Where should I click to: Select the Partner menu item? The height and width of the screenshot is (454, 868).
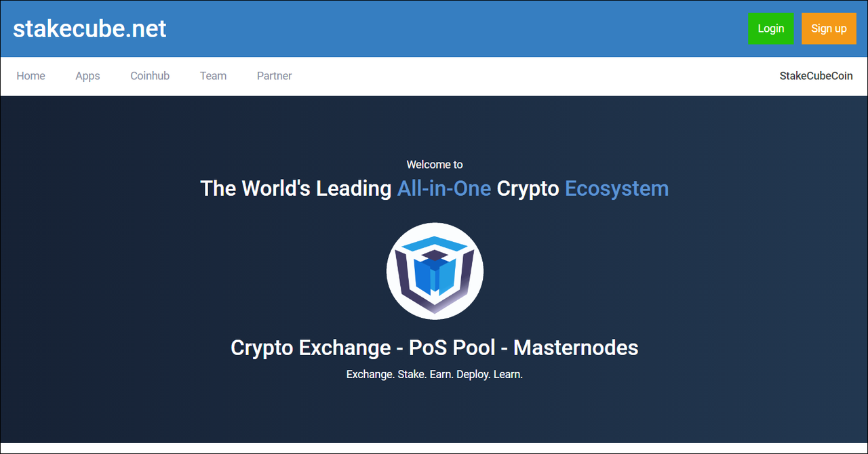(274, 76)
